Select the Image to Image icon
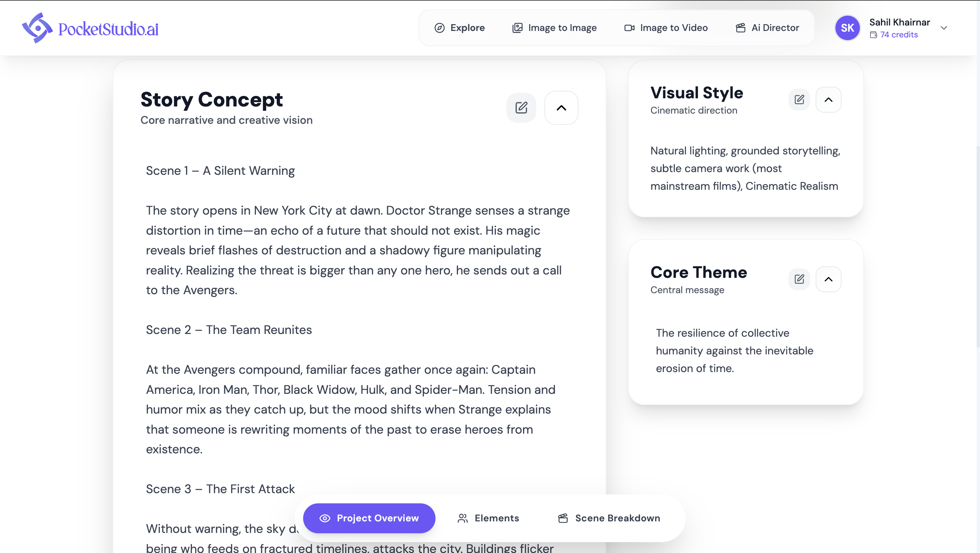This screenshot has height=553, width=980. (517, 28)
